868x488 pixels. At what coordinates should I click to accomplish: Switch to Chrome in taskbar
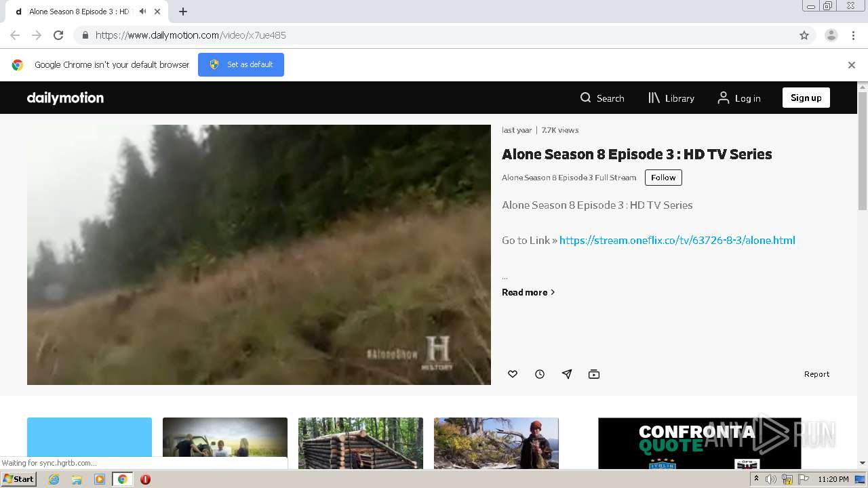pyautogui.click(x=122, y=479)
